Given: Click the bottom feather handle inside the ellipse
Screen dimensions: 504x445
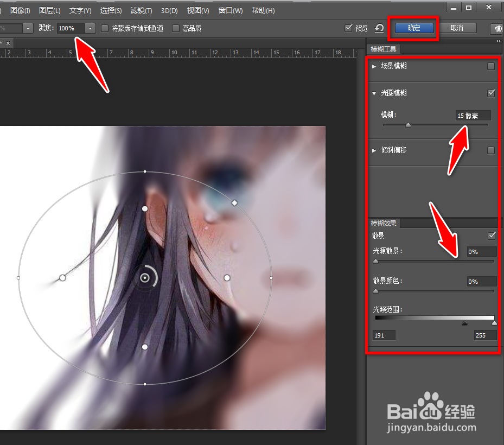Looking at the screenshot, I should point(145,347).
